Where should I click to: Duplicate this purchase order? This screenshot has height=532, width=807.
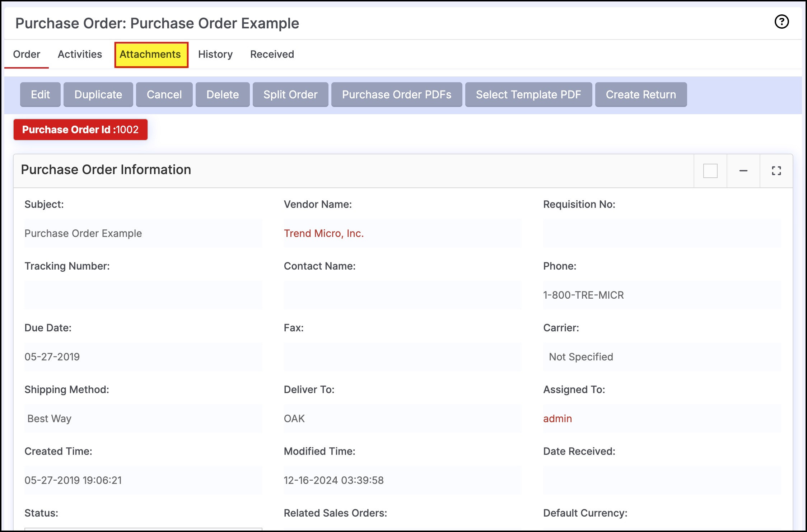(x=98, y=95)
